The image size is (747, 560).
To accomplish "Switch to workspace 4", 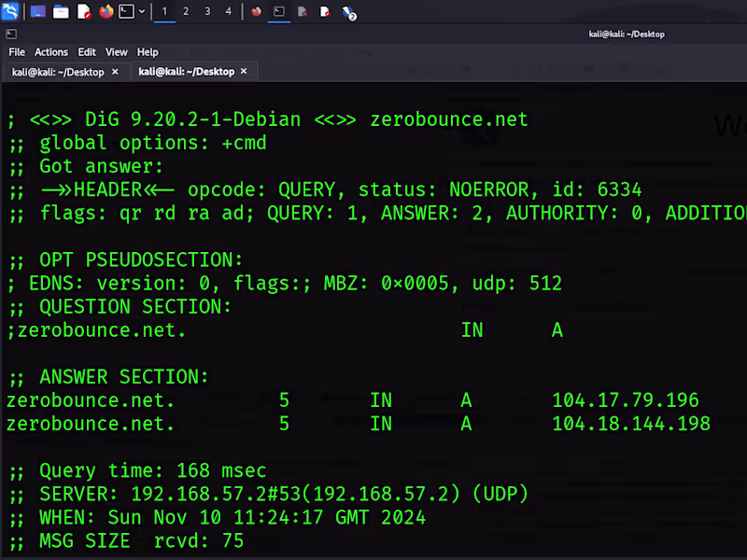I will (x=228, y=11).
